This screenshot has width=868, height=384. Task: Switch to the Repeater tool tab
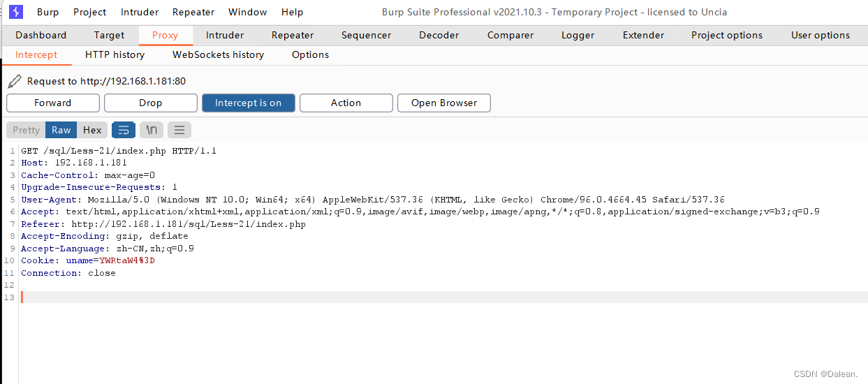pyautogui.click(x=293, y=35)
